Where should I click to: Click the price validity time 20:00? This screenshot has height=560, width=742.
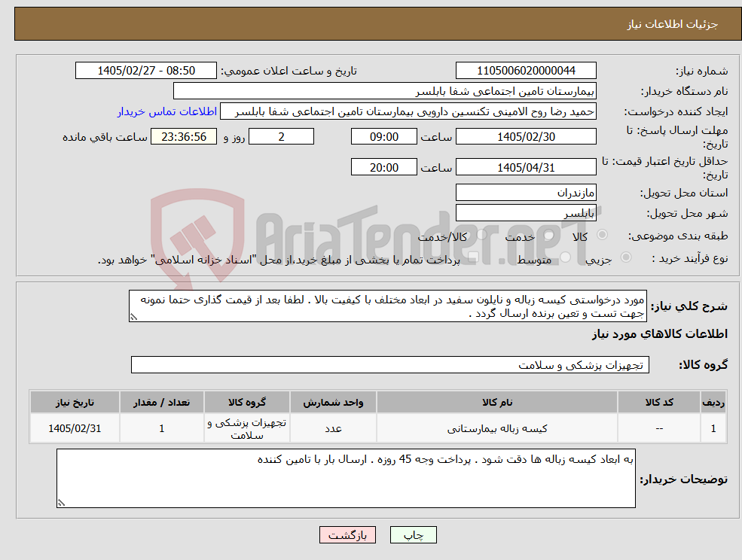(x=383, y=167)
